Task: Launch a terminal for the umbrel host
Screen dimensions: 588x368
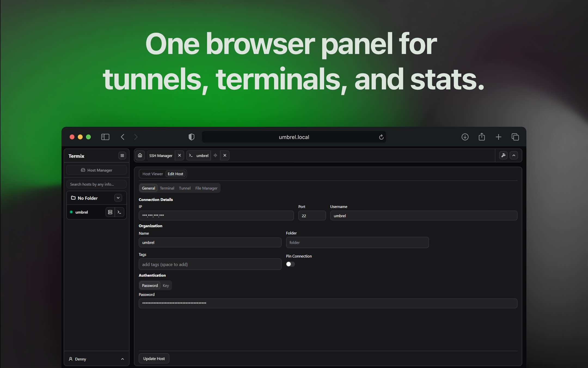Action: [x=120, y=212]
